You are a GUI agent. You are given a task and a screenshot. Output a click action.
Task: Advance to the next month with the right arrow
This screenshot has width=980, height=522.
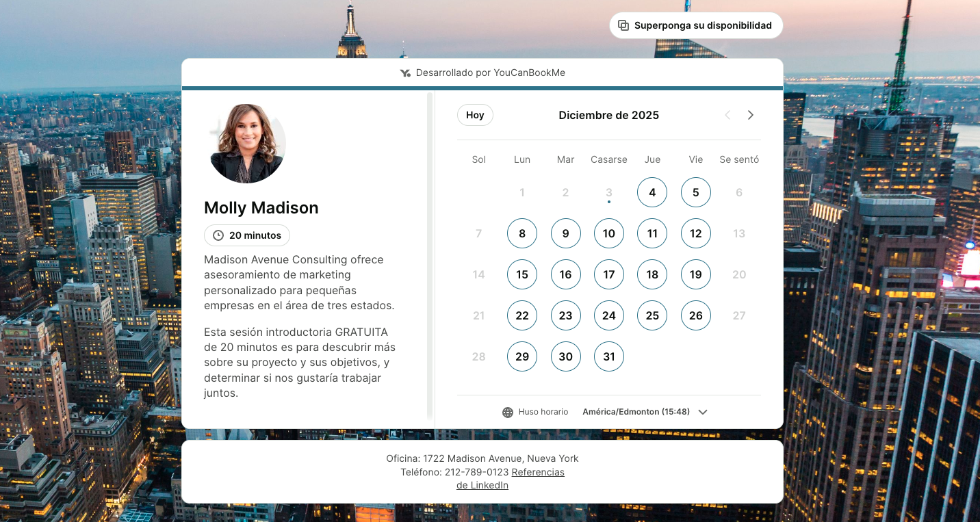[x=751, y=115]
